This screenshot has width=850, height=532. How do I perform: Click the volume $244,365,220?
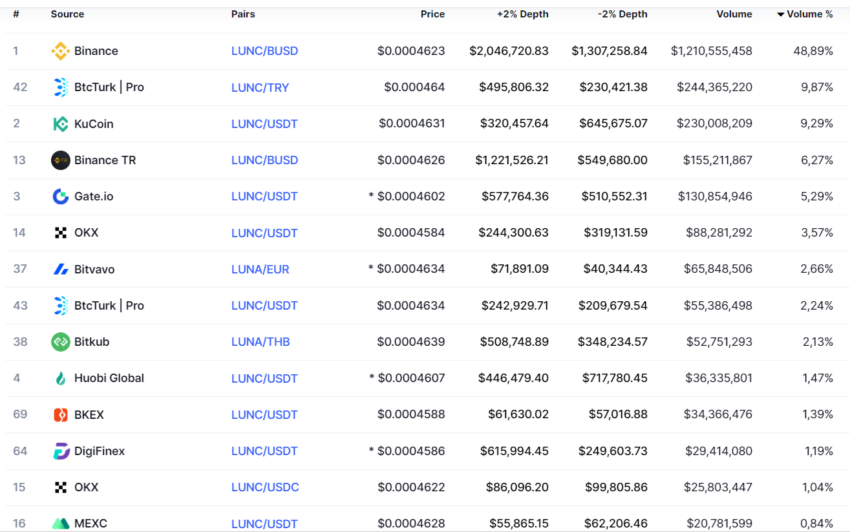(714, 87)
